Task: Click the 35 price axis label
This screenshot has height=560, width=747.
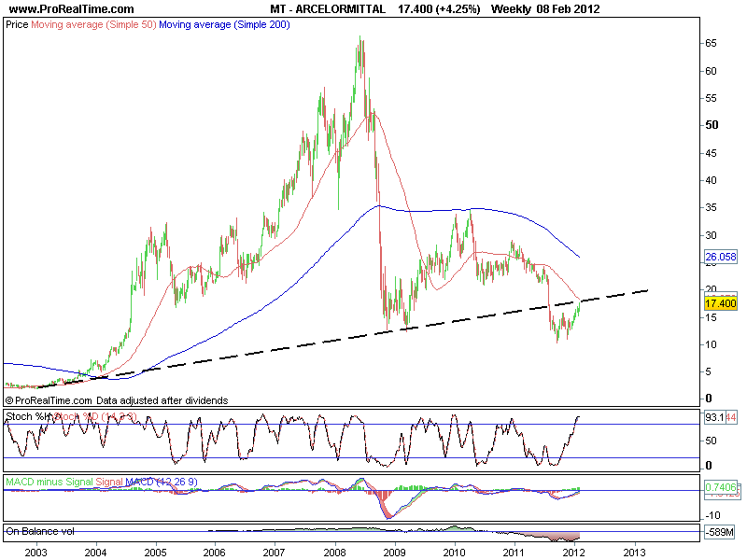Action: (x=711, y=207)
